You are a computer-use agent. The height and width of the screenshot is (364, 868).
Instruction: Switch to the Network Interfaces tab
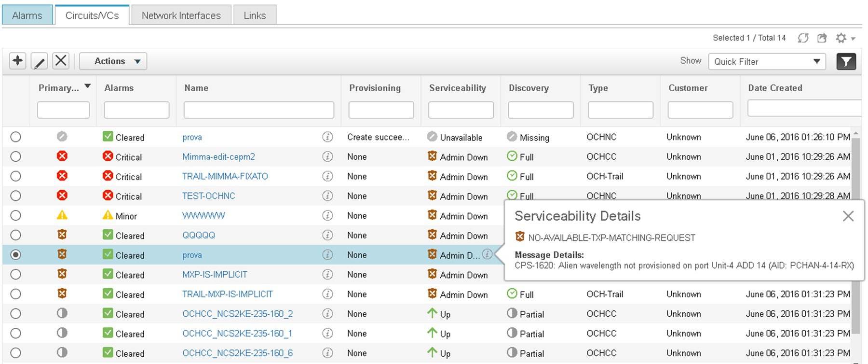coord(181,15)
